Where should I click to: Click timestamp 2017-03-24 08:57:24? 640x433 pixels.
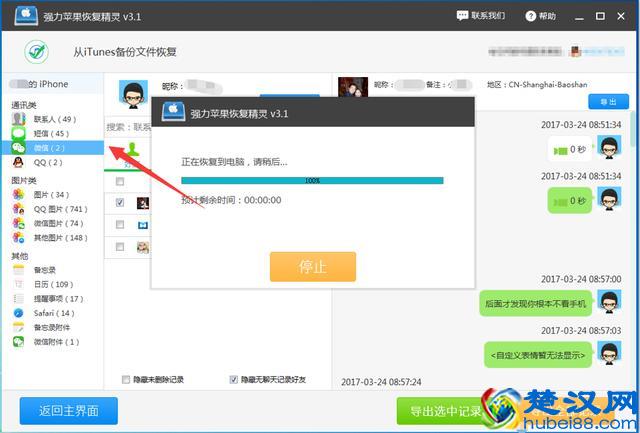381,382
